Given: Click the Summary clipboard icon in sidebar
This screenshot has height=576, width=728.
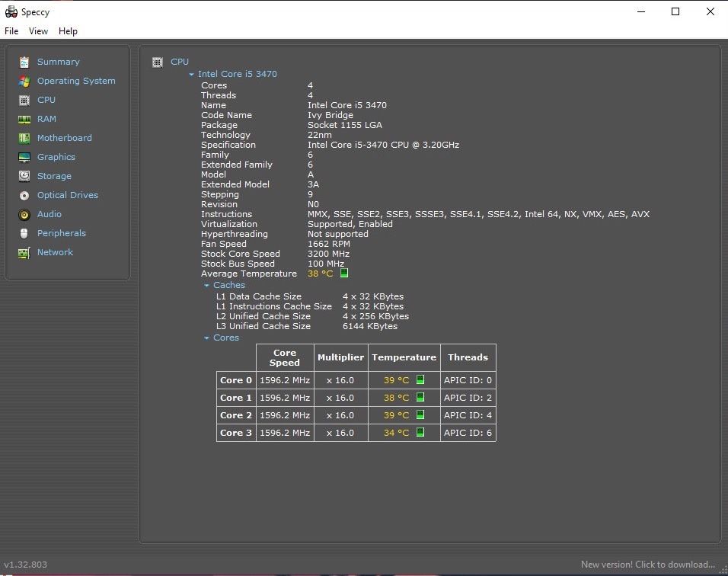Looking at the screenshot, I should [24, 62].
